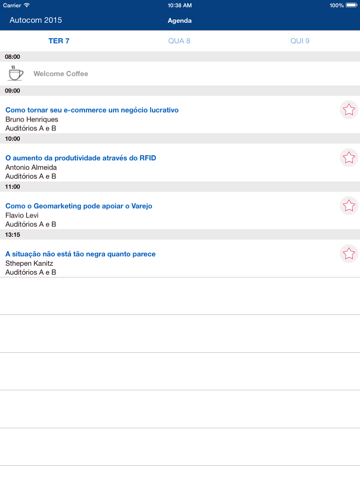Tap speaker name Flavio Levi
Image resolution: width=360 pixels, height=480 pixels.
pos(22,215)
